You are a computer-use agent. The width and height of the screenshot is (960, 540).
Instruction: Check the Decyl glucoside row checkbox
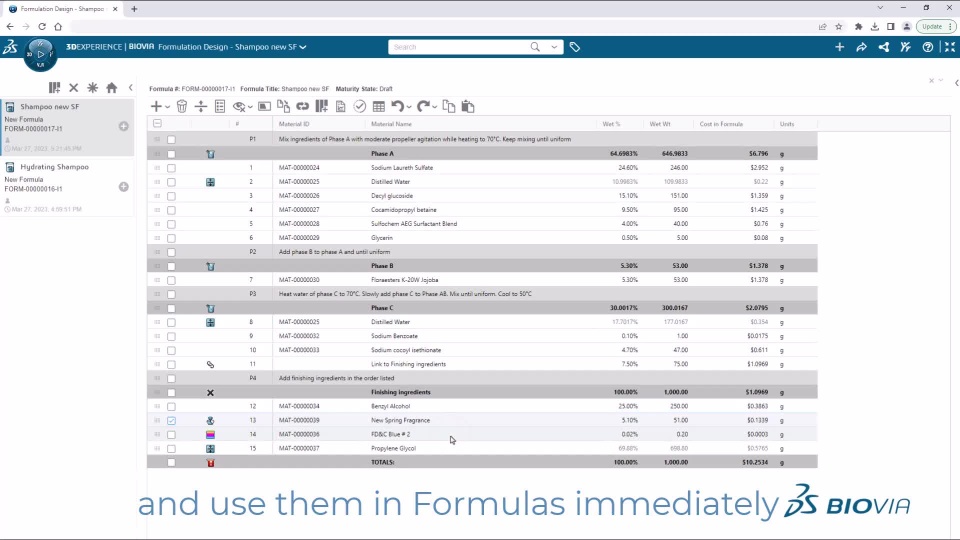[171, 196]
